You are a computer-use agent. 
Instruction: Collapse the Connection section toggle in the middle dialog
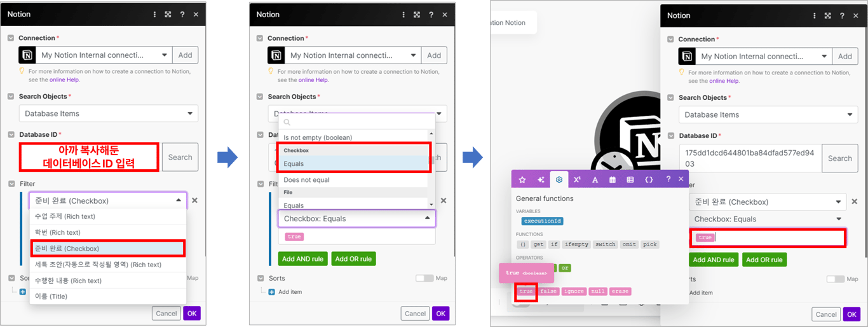(x=260, y=38)
